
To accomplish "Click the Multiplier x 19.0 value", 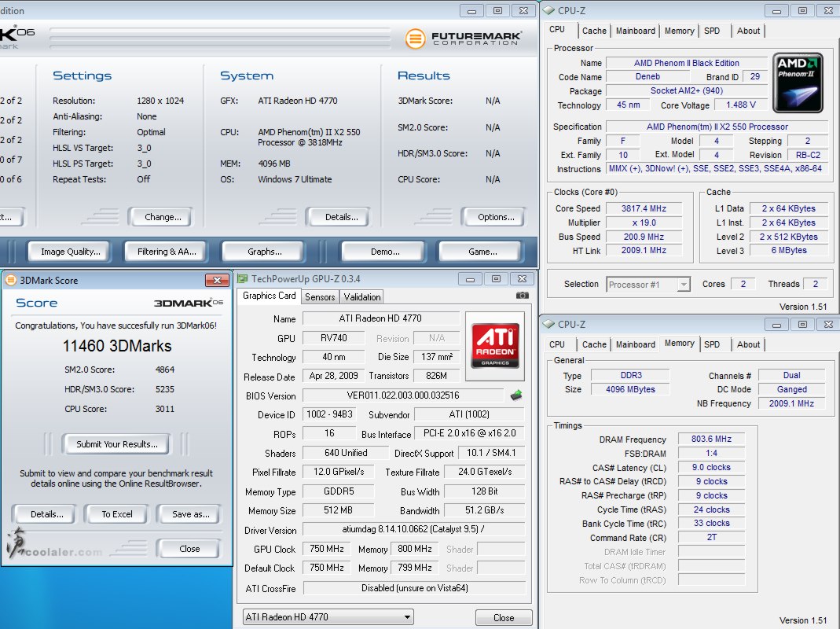I will 644,223.
